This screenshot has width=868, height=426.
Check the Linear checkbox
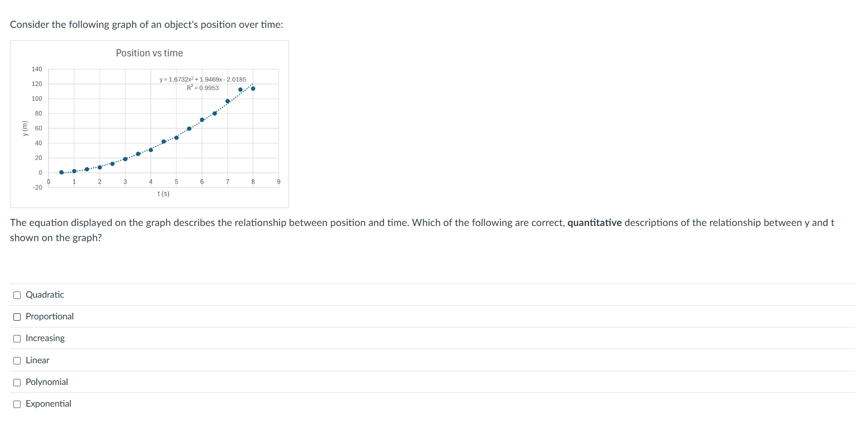17,360
